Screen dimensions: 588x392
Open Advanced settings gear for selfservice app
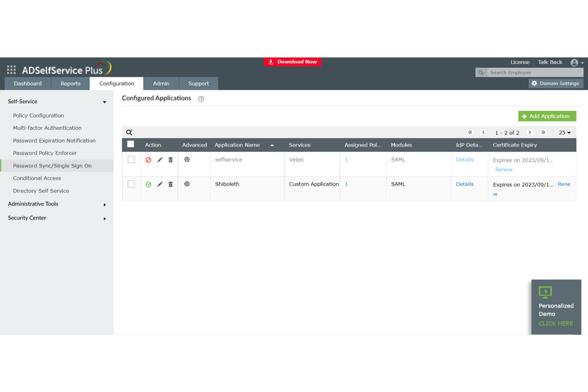tap(187, 159)
